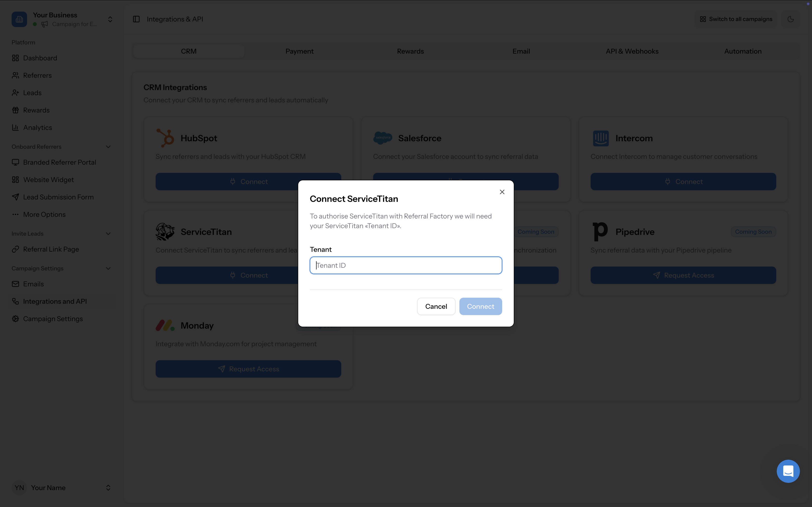Close the Connect ServiceTitan dialog
This screenshot has width=812, height=507.
pos(502,192)
